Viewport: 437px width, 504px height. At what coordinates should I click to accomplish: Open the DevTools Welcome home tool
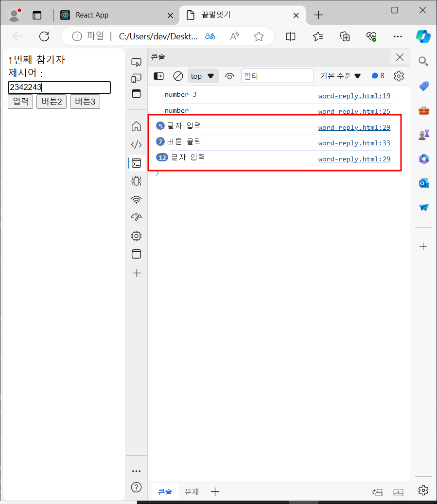point(136,126)
